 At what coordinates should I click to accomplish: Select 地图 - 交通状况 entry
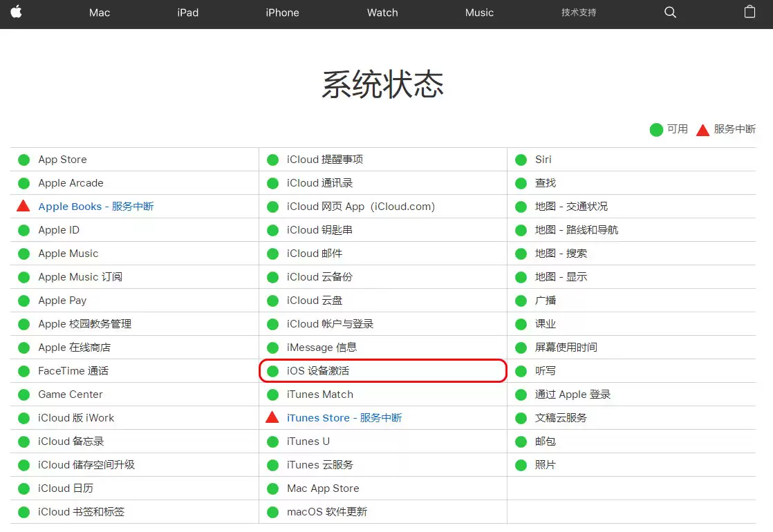coord(571,207)
